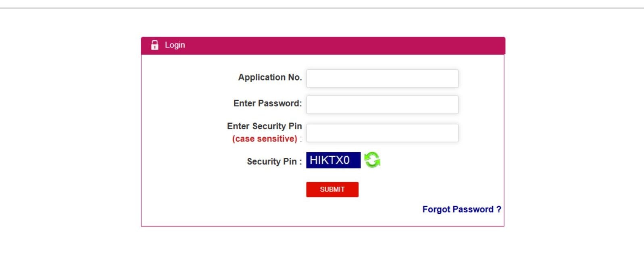Click the Application No. label
Image resolution: width=644 pixels, height=274 pixels.
click(x=271, y=77)
